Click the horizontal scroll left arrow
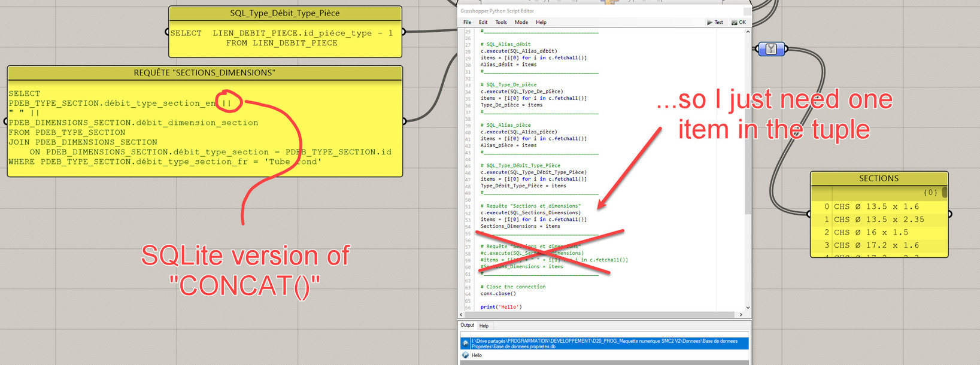The width and height of the screenshot is (980, 365). point(461,315)
